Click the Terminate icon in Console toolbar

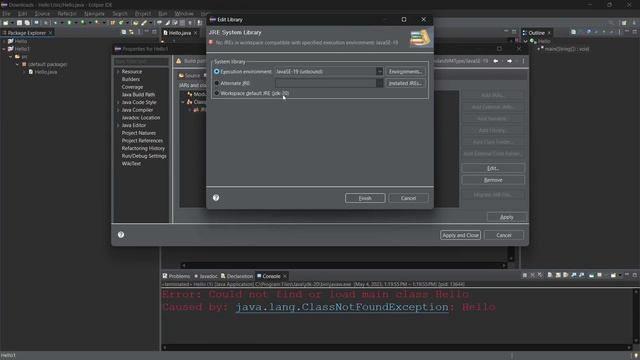(524, 275)
